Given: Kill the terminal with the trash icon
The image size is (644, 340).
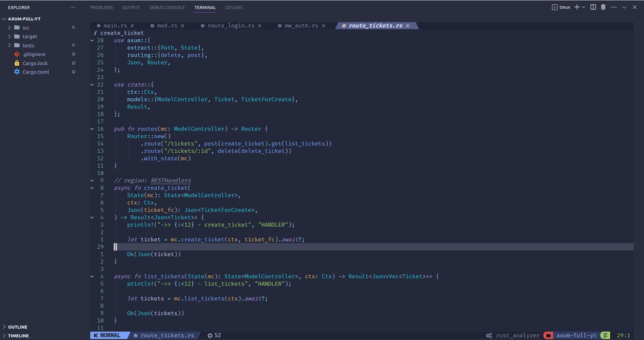Looking at the screenshot, I should (x=603, y=7).
